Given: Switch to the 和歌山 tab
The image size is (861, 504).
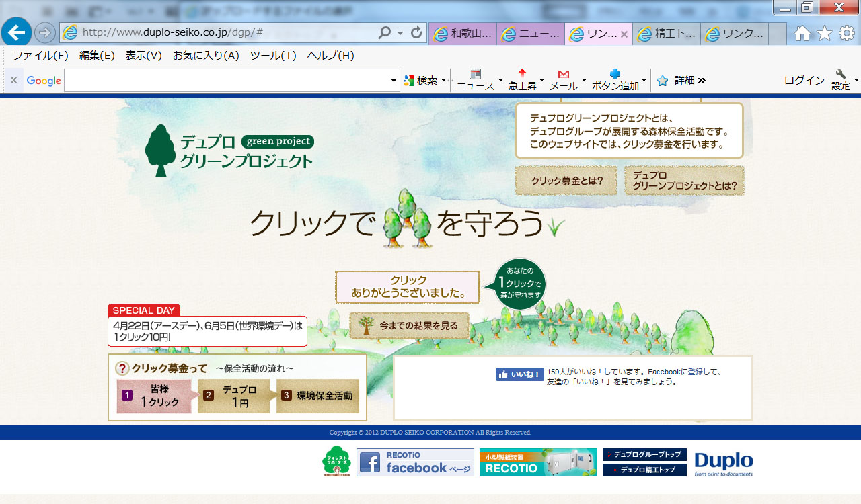Looking at the screenshot, I should [463, 34].
